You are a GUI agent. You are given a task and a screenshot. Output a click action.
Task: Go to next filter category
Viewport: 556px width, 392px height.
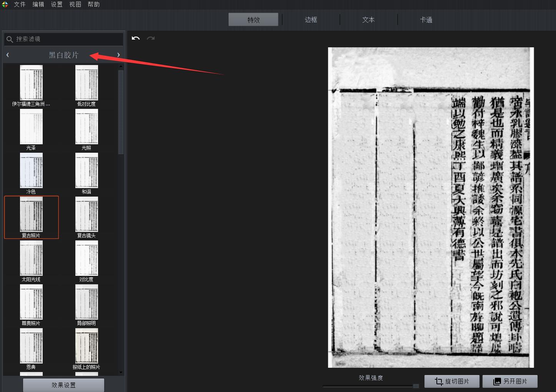click(x=118, y=55)
